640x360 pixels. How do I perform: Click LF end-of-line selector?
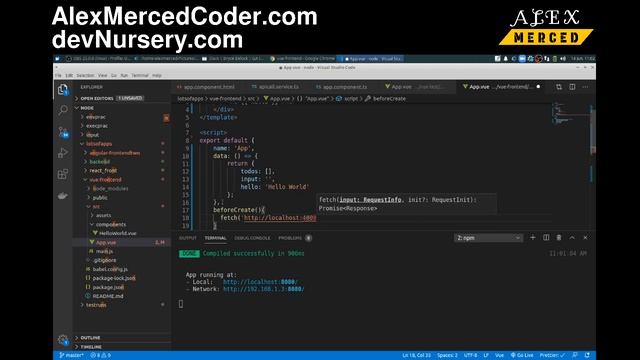click(486, 356)
